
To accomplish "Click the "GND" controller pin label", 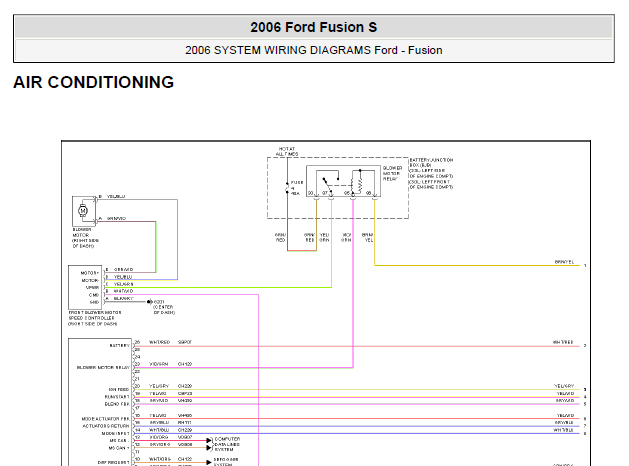I will tap(94, 302).
